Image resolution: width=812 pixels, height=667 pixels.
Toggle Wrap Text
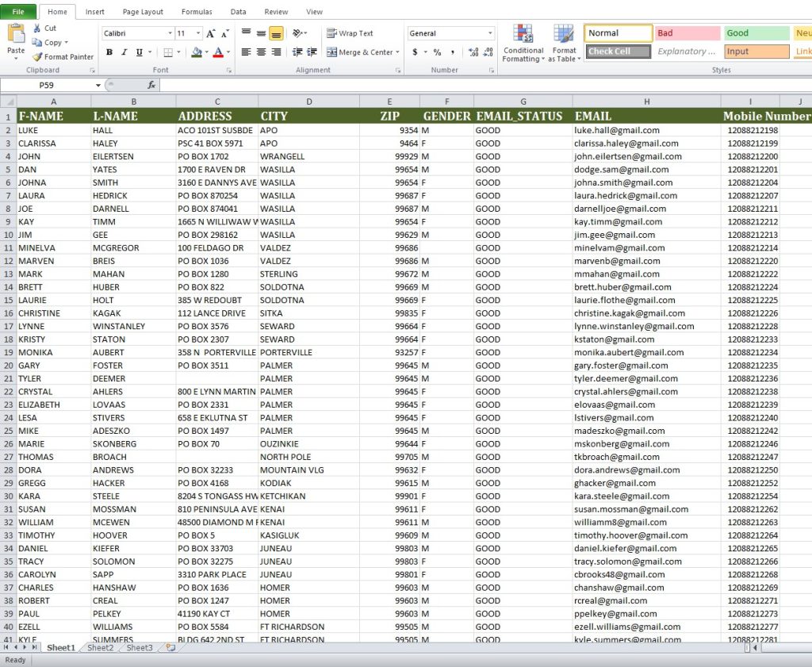pos(350,33)
